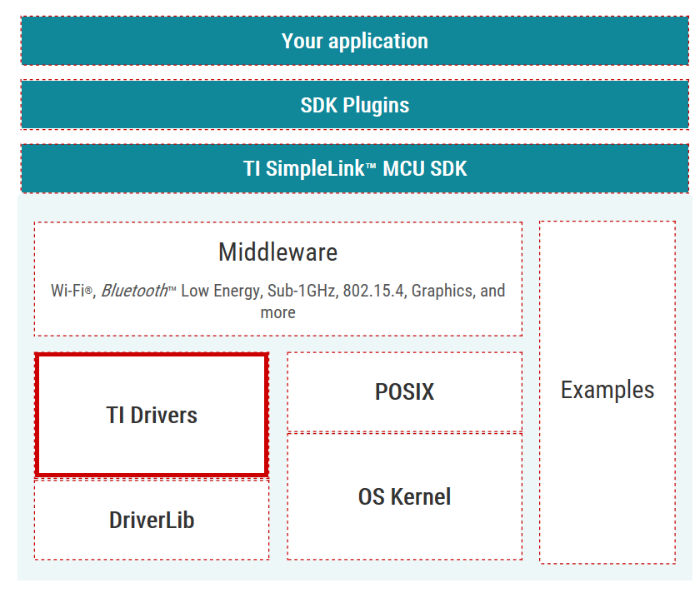
Task: Click the italic Bluetooth word
Action: click(x=134, y=291)
